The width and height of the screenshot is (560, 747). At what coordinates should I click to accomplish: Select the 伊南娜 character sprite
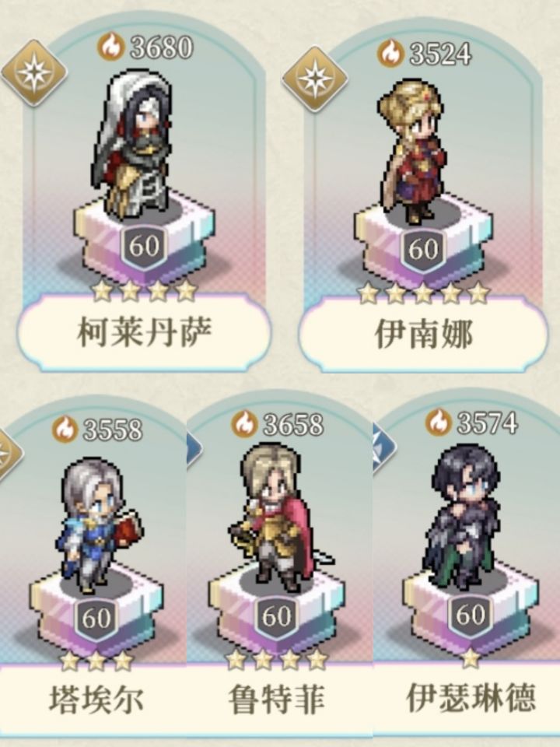coord(413,152)
